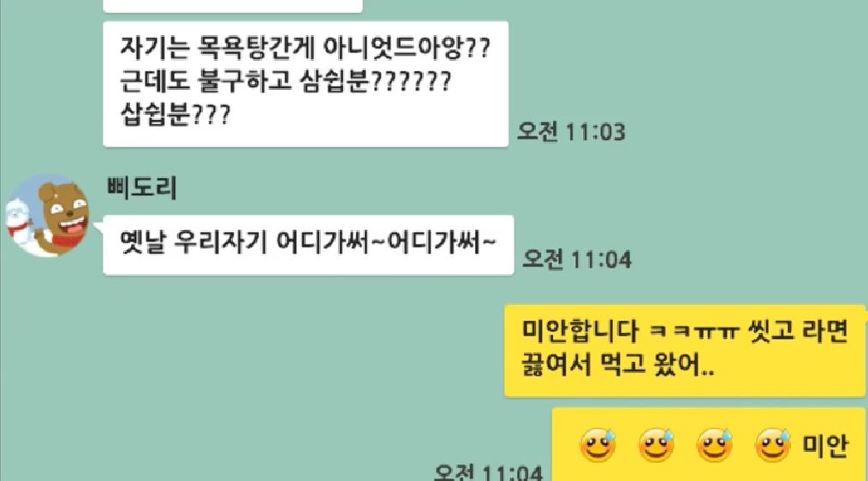Click the 미안 text in emoji bubble
Image resolution: width=868 pixels, height=481 pixels.
click(825, 446)
